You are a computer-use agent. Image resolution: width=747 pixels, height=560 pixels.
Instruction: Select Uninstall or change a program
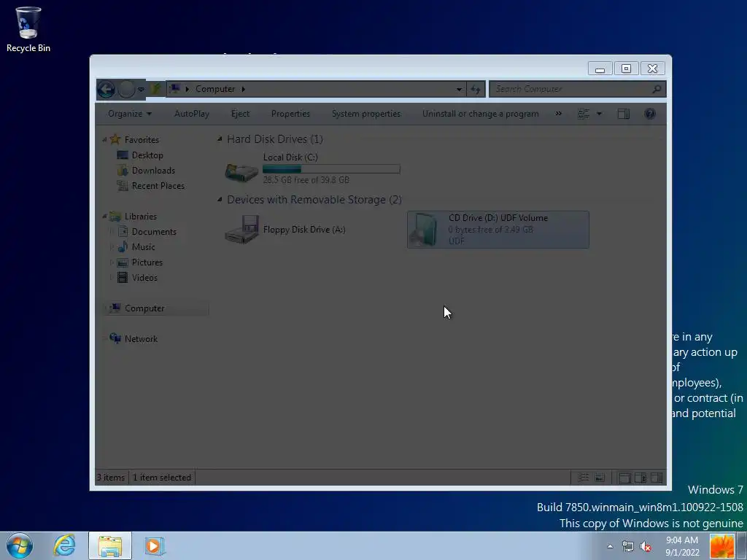(480, 114)
